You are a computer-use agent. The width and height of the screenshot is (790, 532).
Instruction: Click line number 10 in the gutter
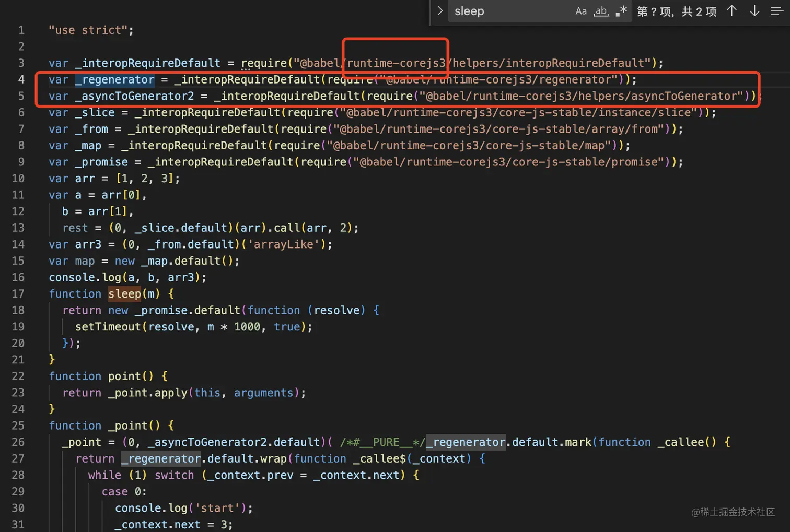[x=18, y=179]
